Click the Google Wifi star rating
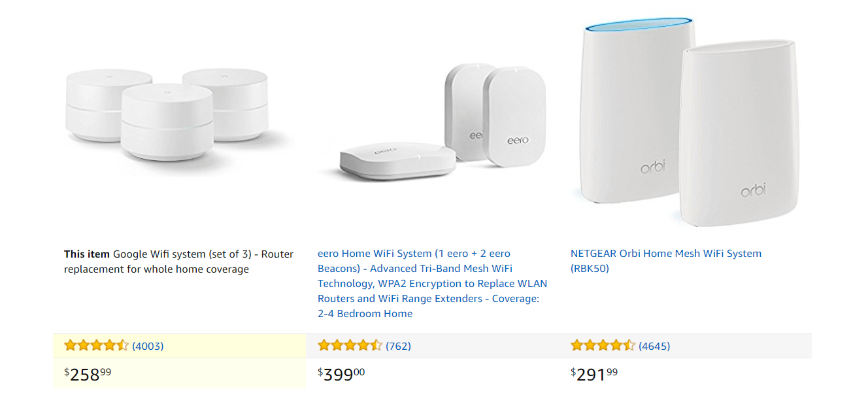The width and height of the screenshot is (868, 408). 96,346
